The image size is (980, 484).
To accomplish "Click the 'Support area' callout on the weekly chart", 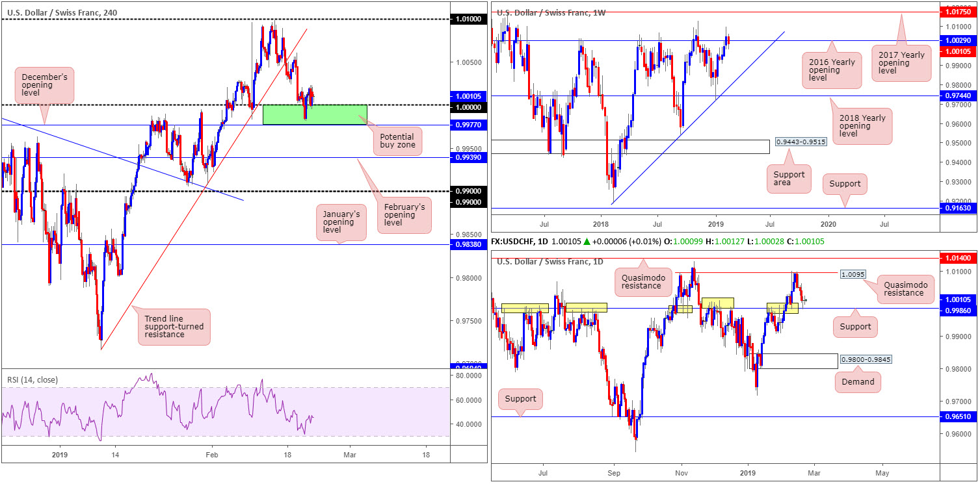I will 788,178.
